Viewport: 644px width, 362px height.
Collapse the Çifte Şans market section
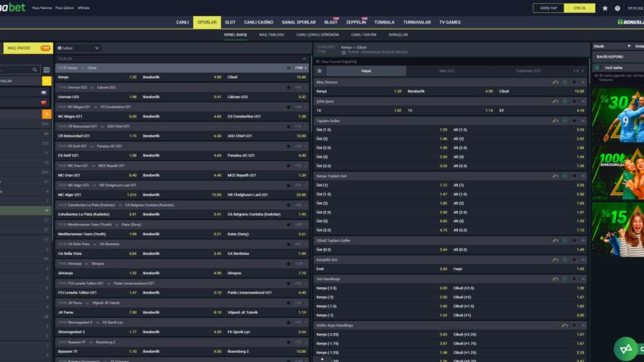coord(582,101)
